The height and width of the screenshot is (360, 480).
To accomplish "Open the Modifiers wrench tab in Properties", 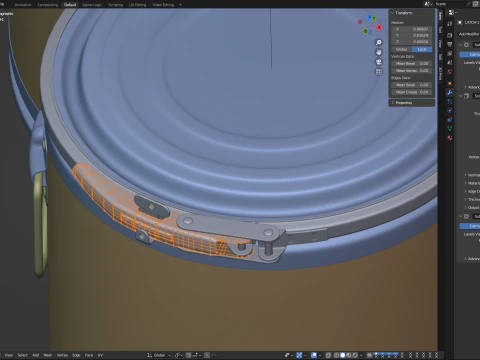I will click(x=450, y=92).
